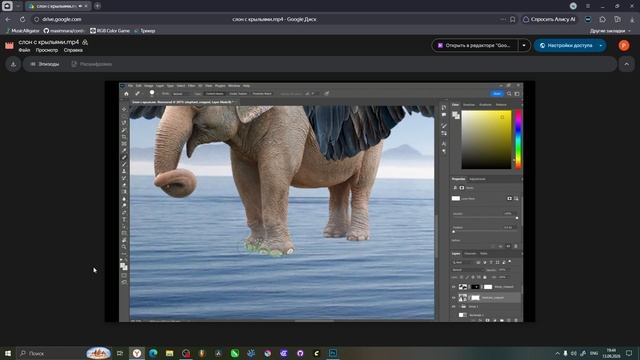Open the Google account avatar
This screenshot has width=640, height=360.
pos(624,45)
